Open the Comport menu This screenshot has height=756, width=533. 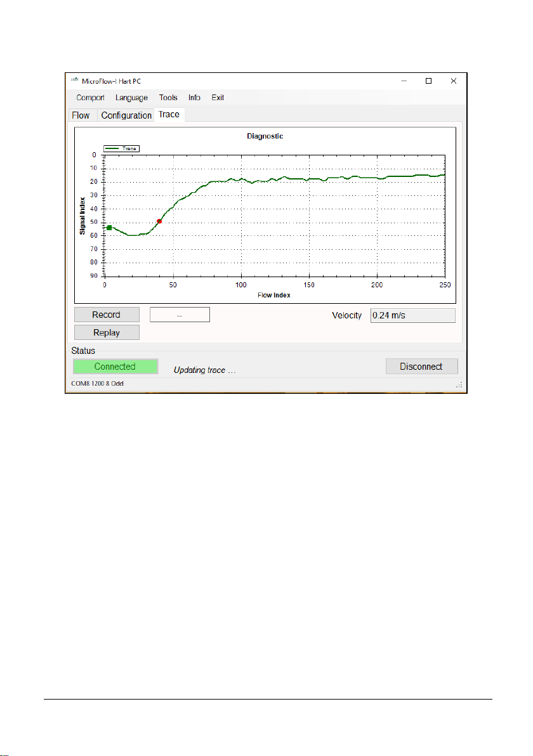point(90,98)
